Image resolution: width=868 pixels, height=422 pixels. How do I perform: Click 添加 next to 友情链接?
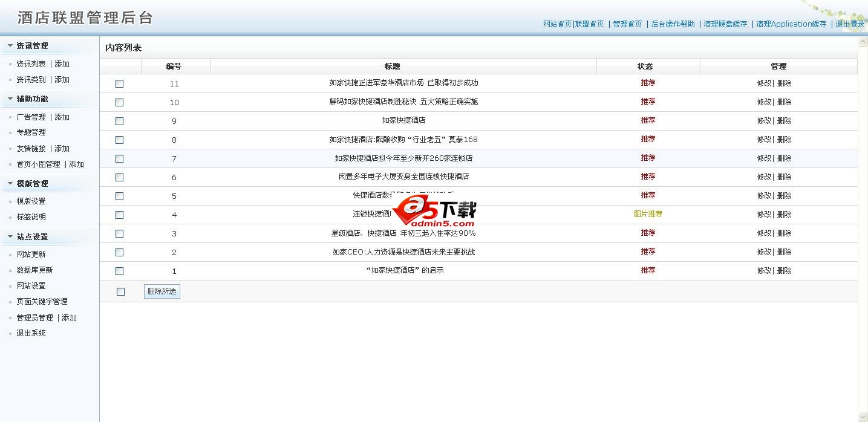pyautogui.click(x=62, y=149)
